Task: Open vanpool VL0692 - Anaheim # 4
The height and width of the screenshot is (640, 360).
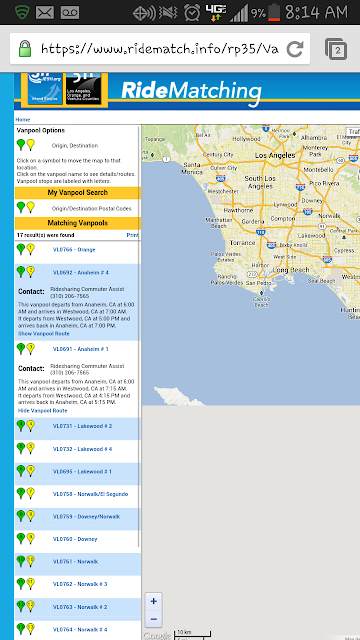Action: [81, 272]
